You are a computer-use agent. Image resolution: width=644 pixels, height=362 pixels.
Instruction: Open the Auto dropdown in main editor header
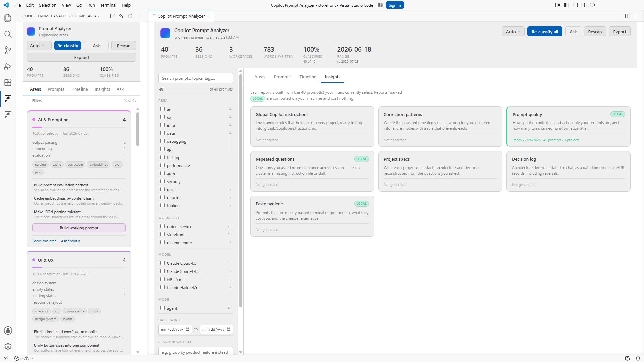(513, 32)
